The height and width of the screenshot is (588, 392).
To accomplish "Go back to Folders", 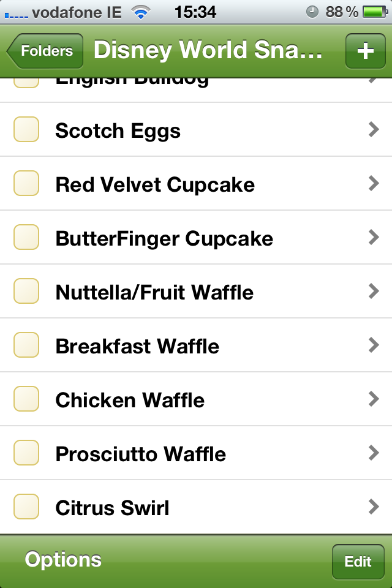I will click(x=45, y=51).
